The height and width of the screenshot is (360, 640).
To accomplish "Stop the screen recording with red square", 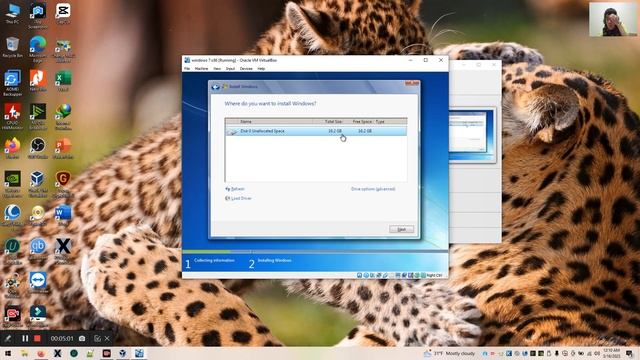I will (x=37, y=338).
